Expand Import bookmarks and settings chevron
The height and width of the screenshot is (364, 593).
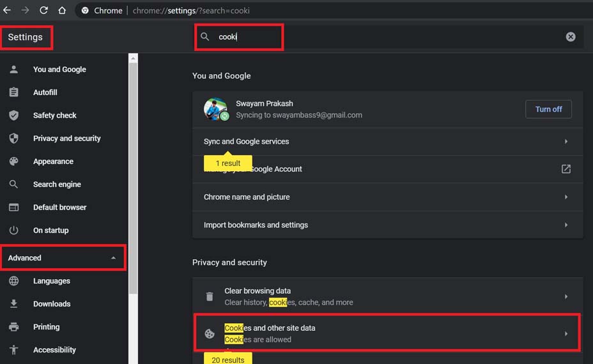click(566, 225)
